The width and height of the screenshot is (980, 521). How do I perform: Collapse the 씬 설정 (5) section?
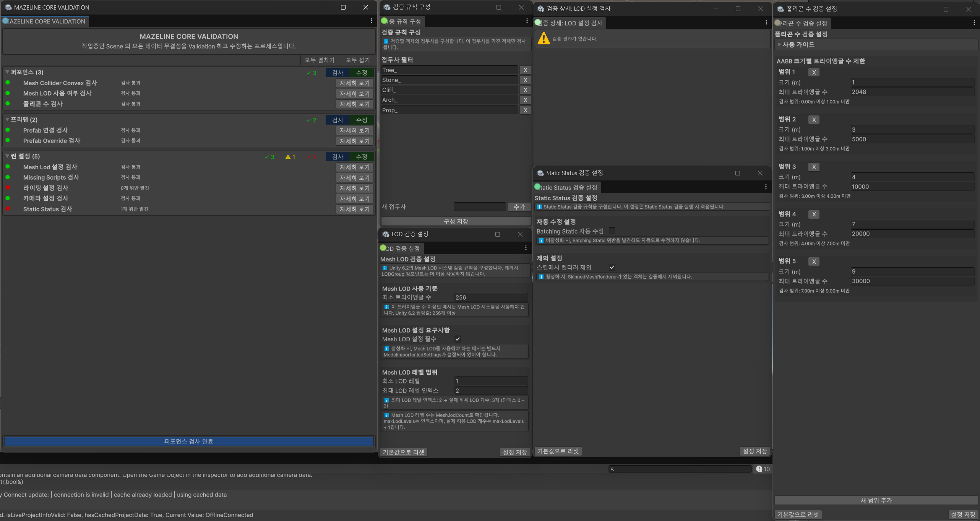7,156
